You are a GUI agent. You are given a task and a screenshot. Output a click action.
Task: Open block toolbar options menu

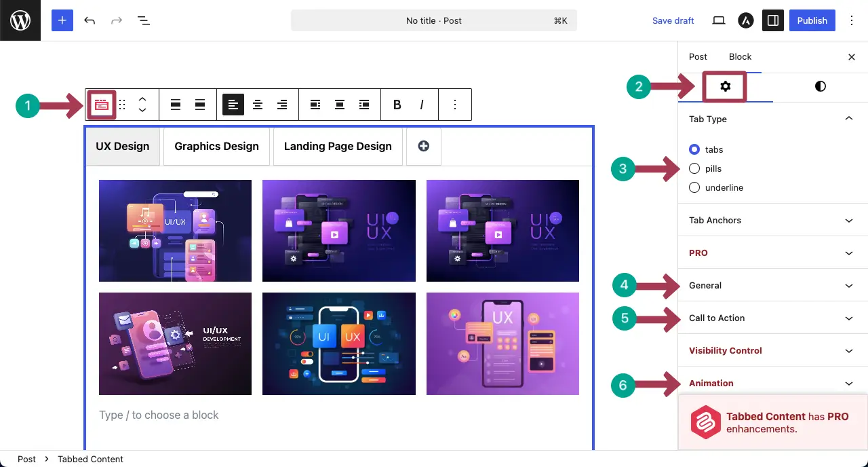click(x=455, y=105)
